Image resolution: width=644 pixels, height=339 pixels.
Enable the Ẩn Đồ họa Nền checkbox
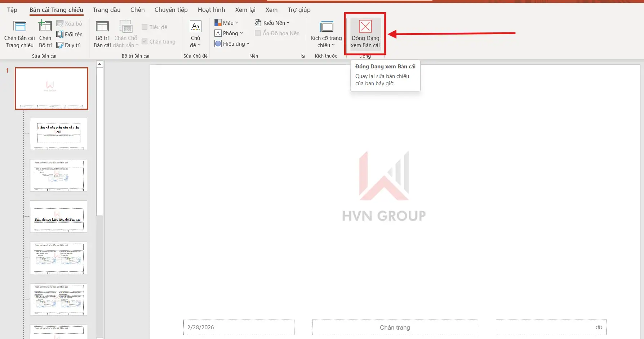point(258,33)
